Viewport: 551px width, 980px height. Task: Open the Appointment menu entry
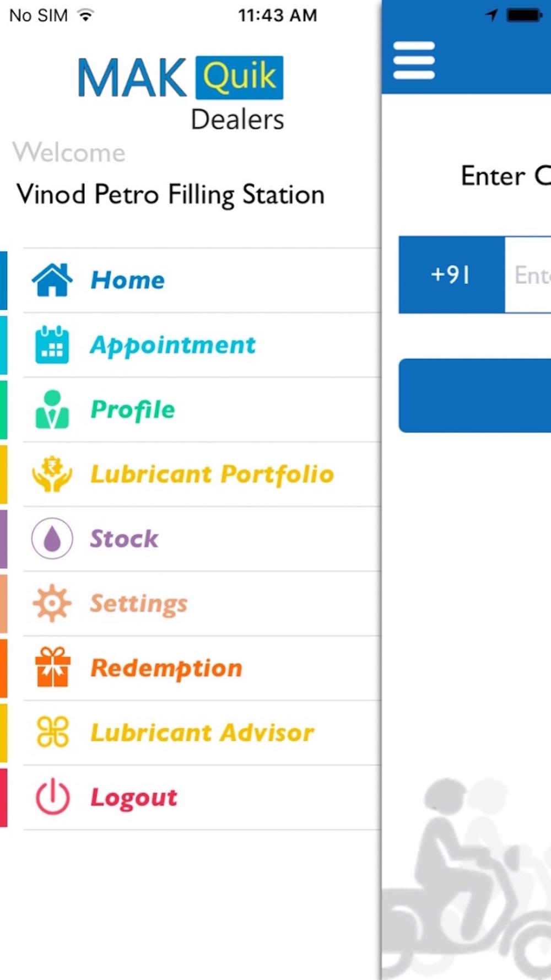(202, 345)
